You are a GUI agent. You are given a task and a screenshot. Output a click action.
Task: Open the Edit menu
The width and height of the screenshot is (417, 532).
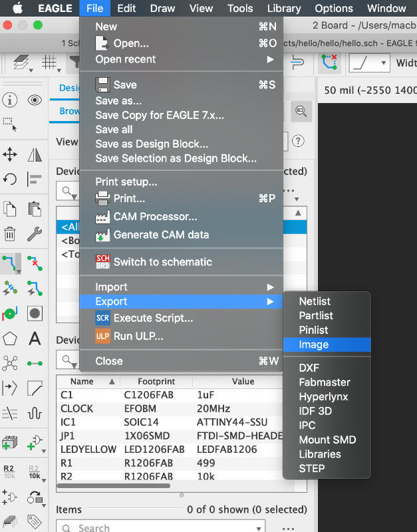tap(126, 8)
